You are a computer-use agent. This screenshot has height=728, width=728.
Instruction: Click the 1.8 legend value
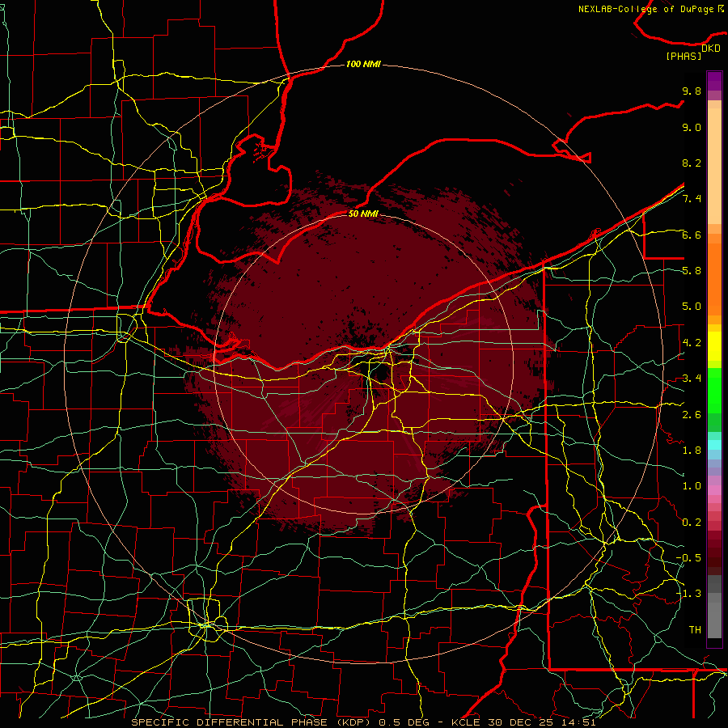coord(692,451)
